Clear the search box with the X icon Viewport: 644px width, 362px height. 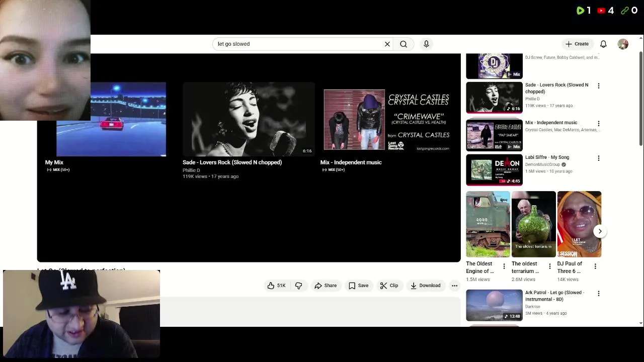click(387, 44)
